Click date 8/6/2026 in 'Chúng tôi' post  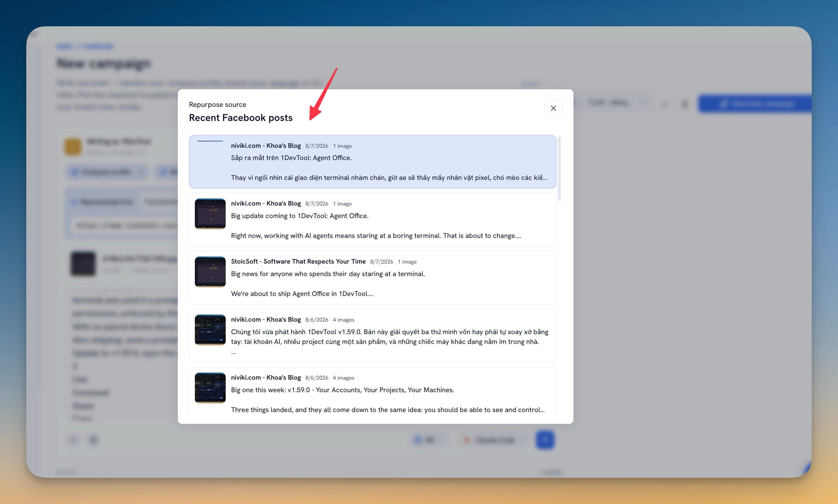[316, 320]
